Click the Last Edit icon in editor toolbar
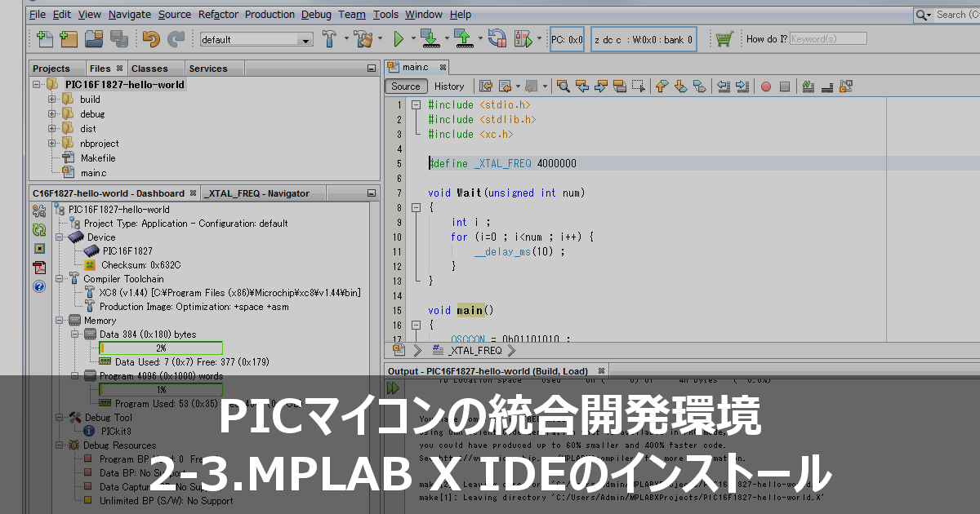The height and width of the screenshot is (514, 980). (486, 86)
